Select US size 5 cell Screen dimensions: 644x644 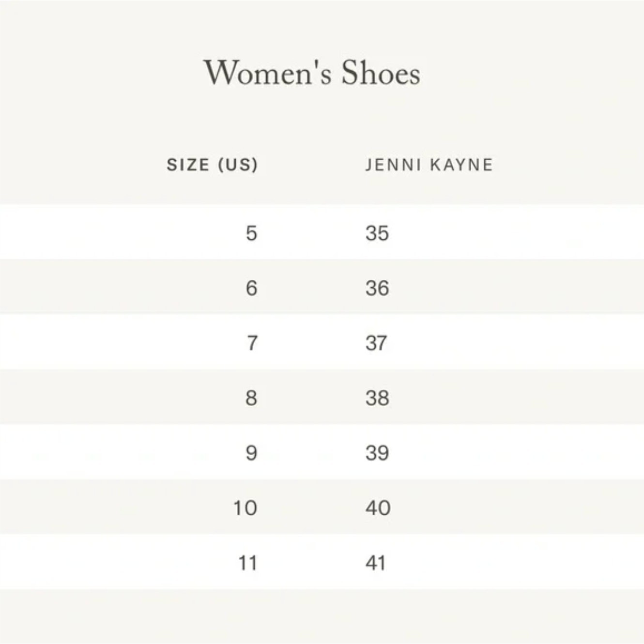point(251,233)
